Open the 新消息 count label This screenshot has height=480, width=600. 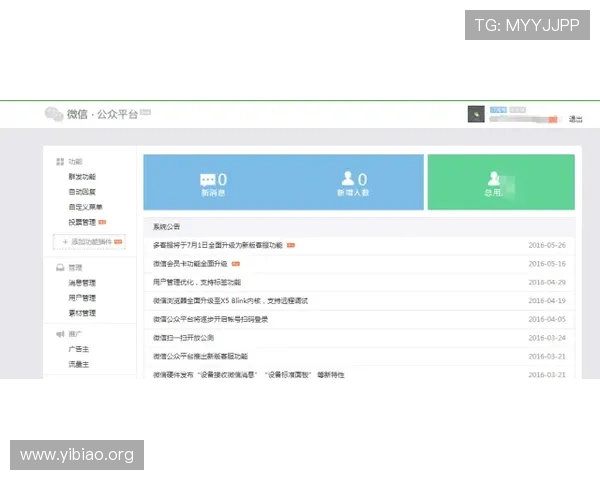tap(213, 193)
